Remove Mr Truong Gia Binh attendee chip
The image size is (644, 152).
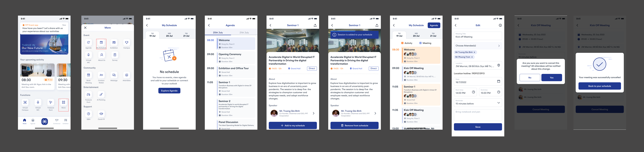pos(474,52)
